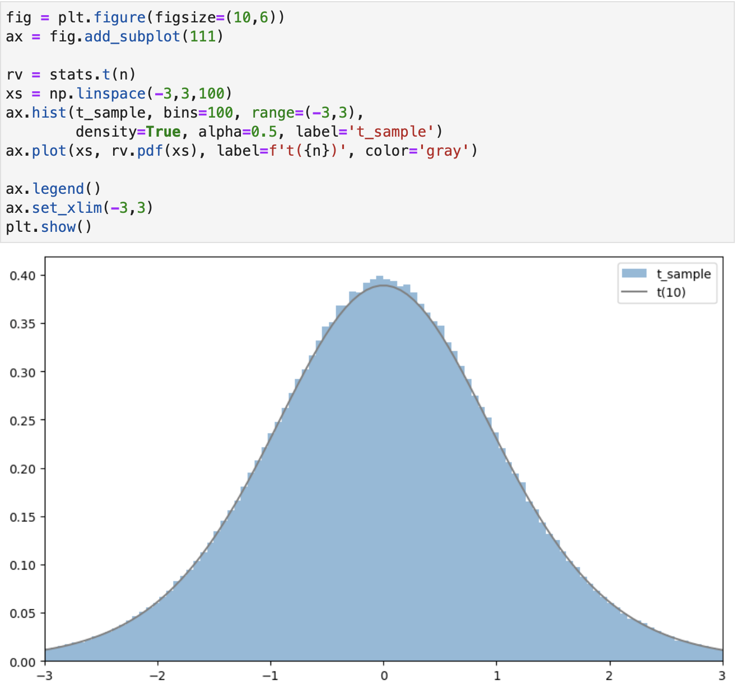Screen dimensions: 736x700
Task: Click the 'xs = np.linspace(-3,3,100)' line
Action: tap(119, 94)
